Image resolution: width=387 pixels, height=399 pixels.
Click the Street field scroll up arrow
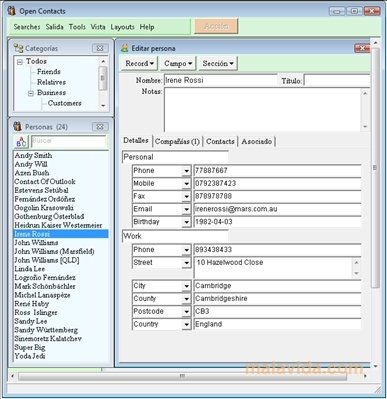click(356, 263)
